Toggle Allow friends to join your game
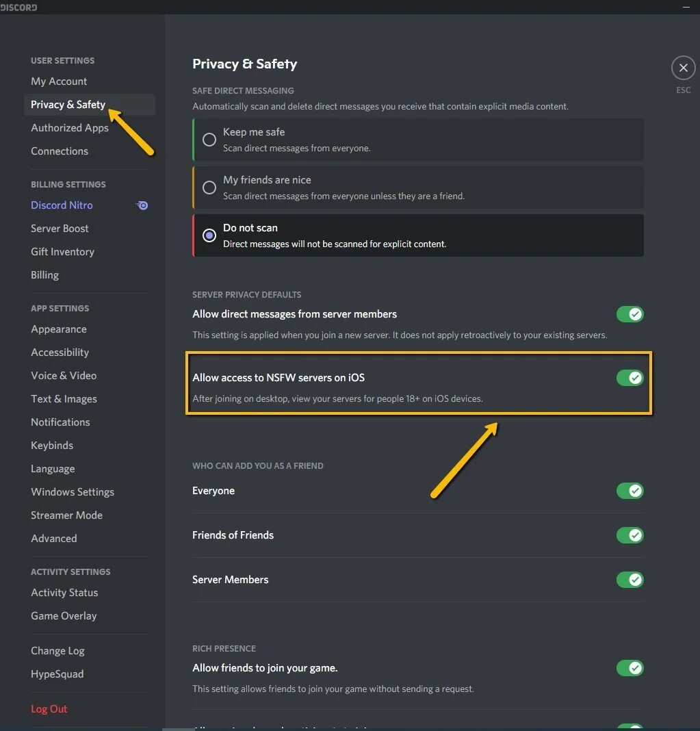The height and width of the screenshot is (731, 700). point(630,668)
